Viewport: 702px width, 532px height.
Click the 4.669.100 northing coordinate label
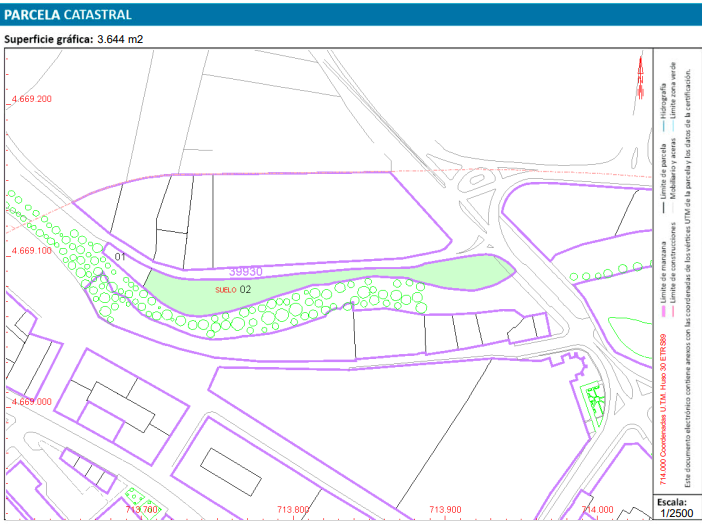pos(30,251)
